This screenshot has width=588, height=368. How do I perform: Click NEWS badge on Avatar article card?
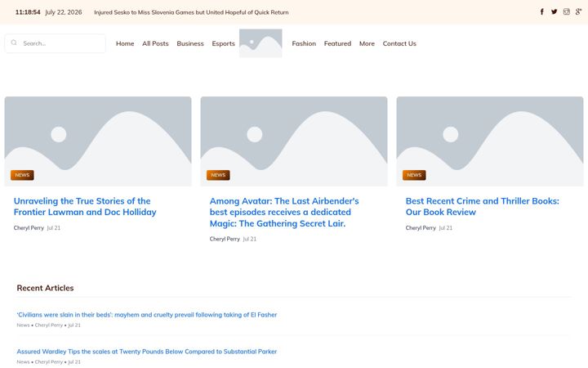tap(218, 175)
